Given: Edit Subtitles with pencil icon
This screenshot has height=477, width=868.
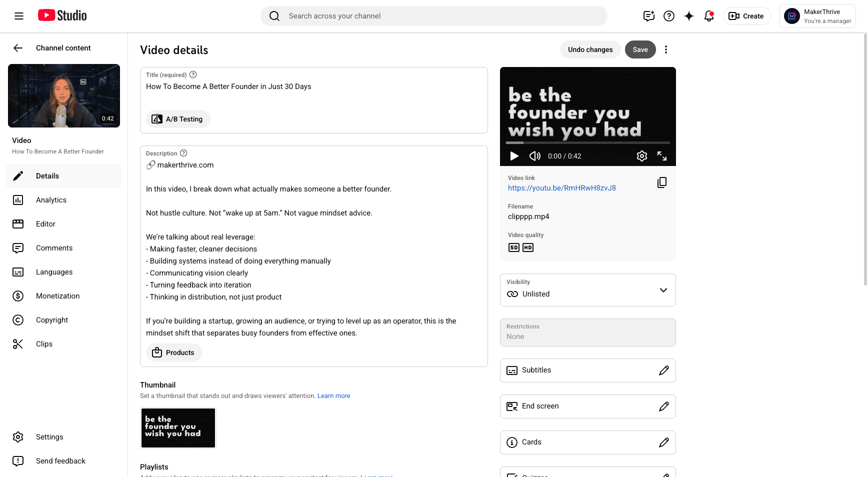Looking at the screenshot, I should pos(664,370).
